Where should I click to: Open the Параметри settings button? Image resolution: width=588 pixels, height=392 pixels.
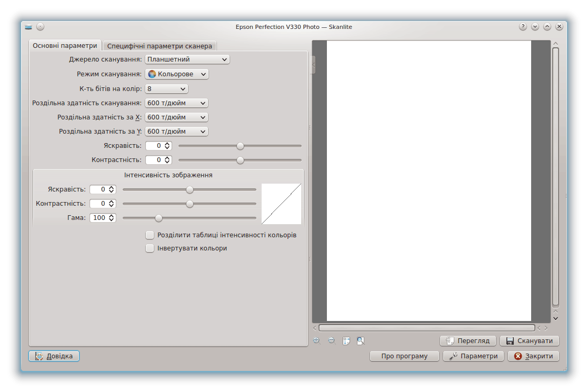[473, 356]
